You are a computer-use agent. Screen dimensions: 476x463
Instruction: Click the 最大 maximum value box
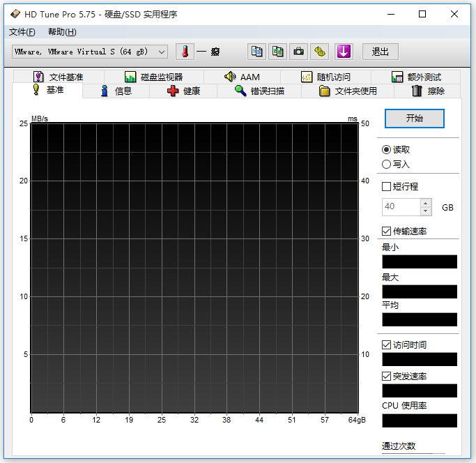(x=420, y=291)
